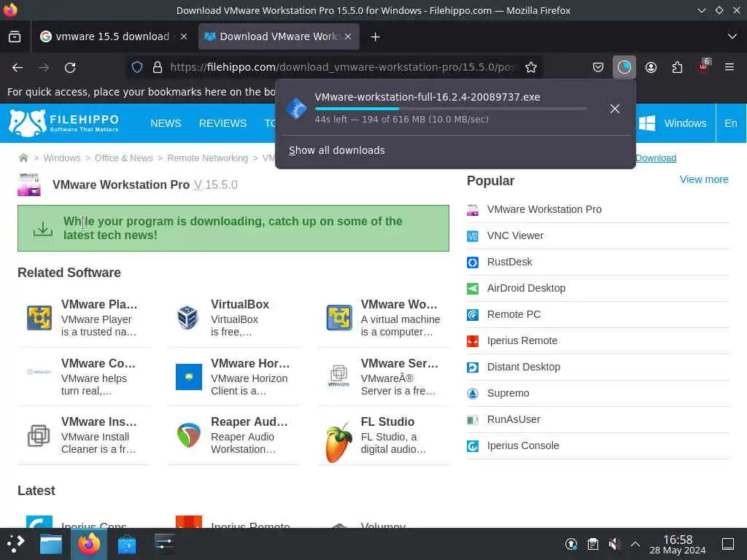Open Firefox account icon
Screen dimensions: 747x560
pos(651,68)
